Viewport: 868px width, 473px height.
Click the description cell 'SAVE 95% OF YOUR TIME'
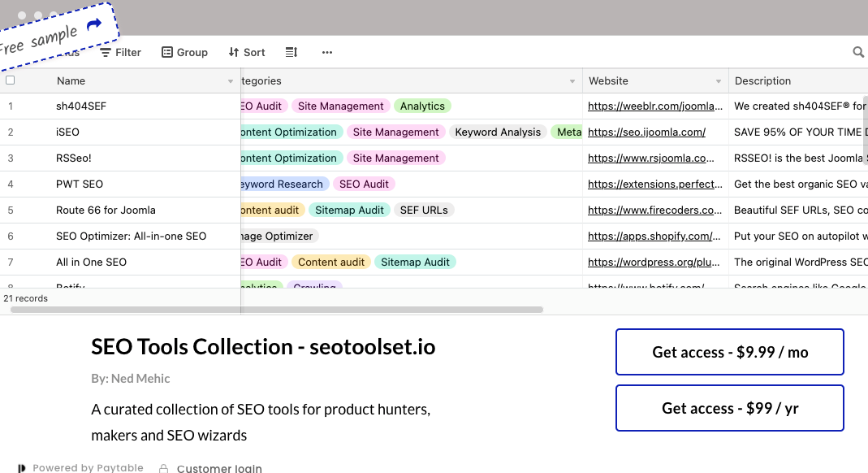(x=798, y=132)
